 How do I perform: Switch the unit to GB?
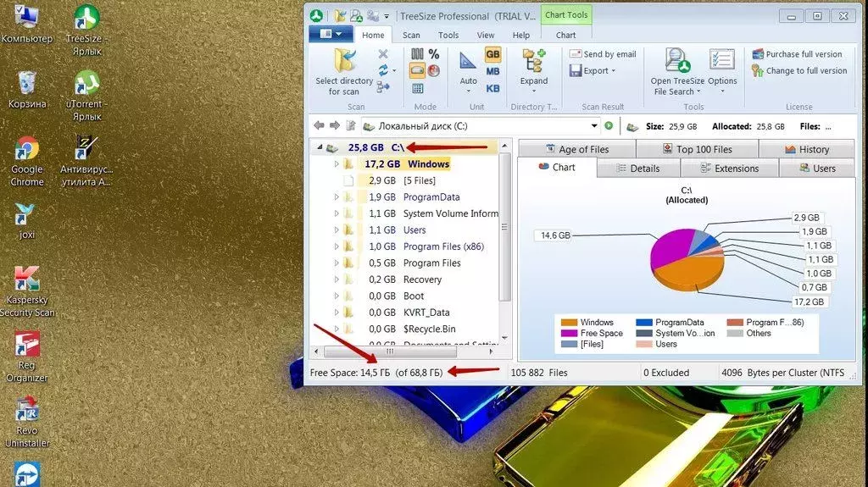click(492, 54)
